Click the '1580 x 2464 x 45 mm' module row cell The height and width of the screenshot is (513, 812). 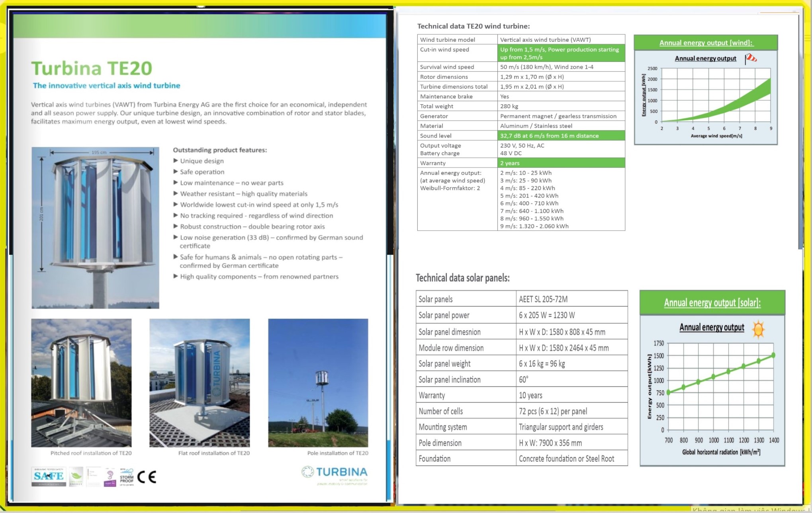click(x=572, y=347)
